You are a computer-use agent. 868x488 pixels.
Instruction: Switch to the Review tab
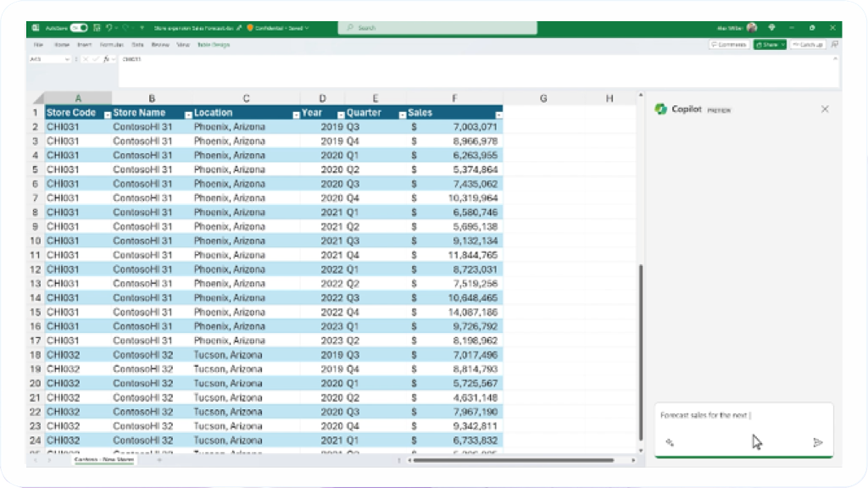click(x=160, y=45)
